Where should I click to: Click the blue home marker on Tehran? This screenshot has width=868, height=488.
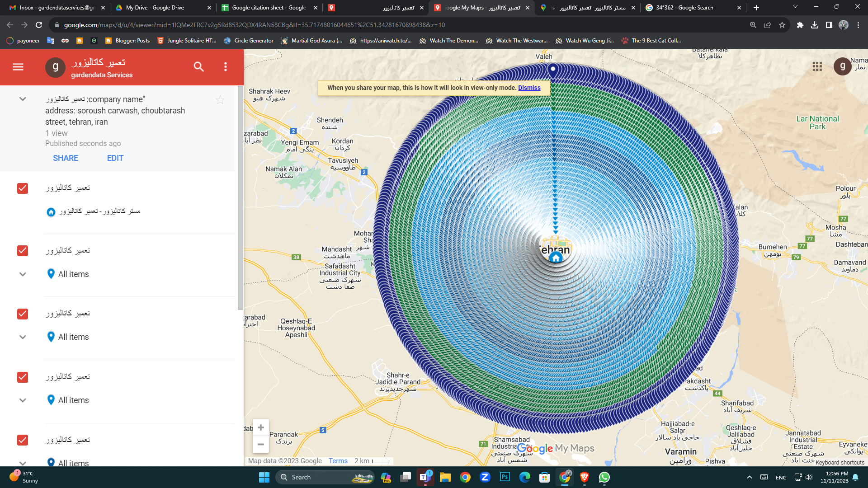[x=556, y=258]
